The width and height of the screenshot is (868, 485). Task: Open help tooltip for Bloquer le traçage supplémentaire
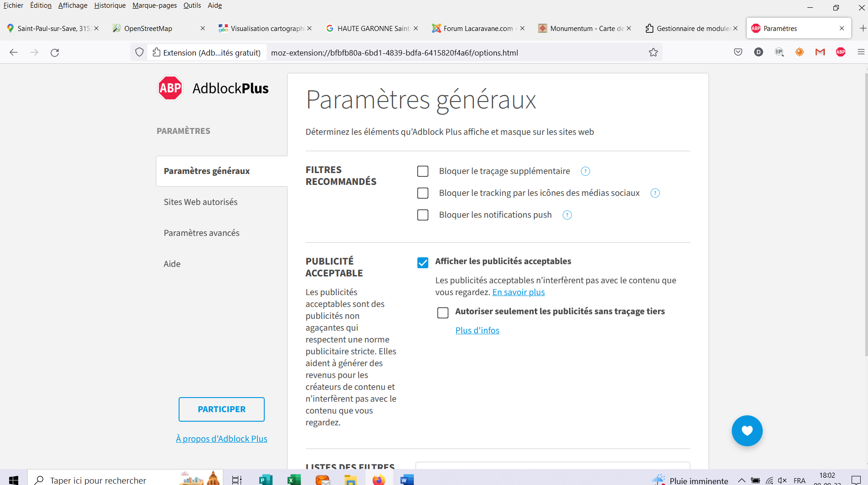[586, 171]
